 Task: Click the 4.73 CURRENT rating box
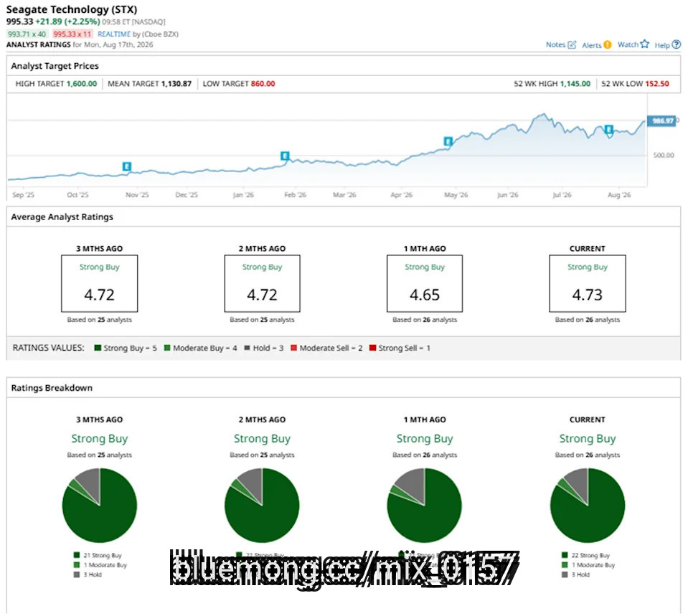[x=588, y=283]
